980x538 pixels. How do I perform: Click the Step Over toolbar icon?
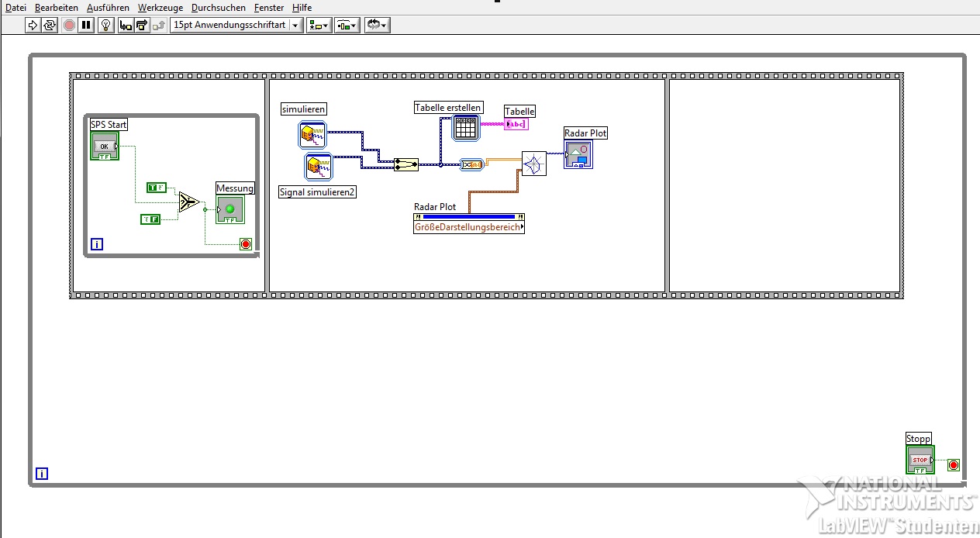pyautogui.click(x=141, y=25)
